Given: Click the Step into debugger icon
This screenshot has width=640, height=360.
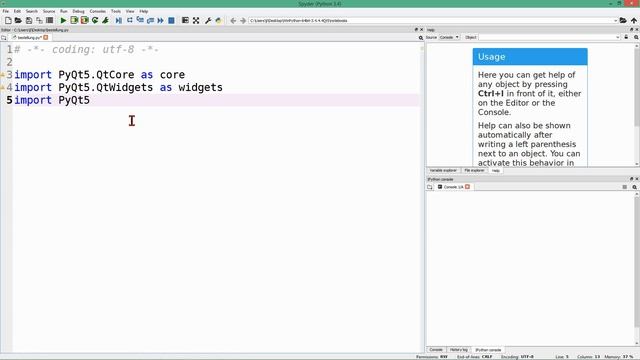Looking at the screenshot, I should point(140,20).
